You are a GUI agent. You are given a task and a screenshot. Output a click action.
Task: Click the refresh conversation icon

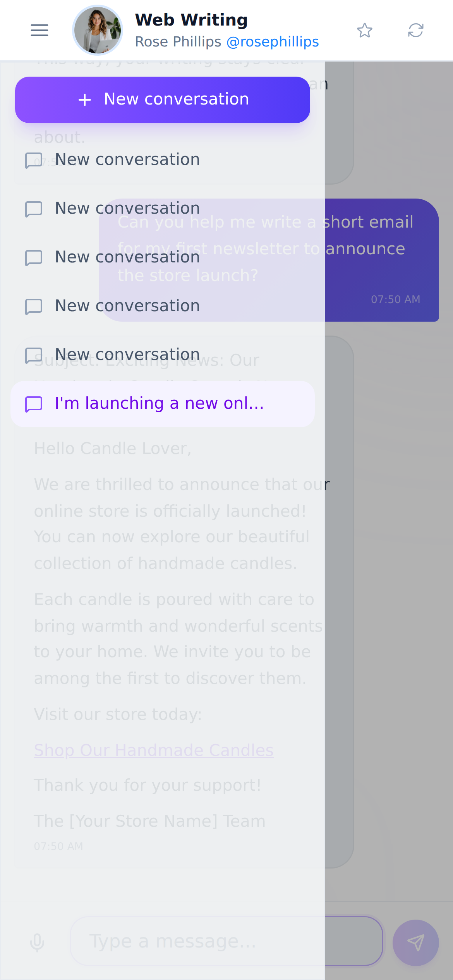416,30
